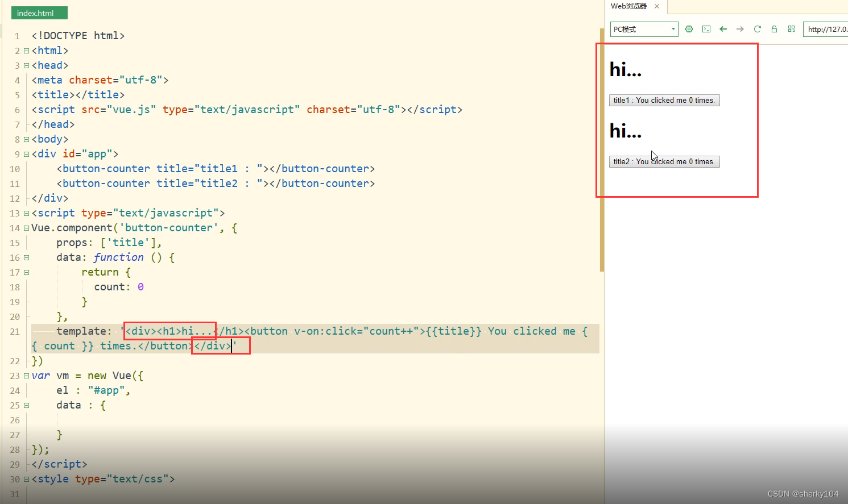Collapse the body tag fold on line 8
This screenshot has height=504, width=848.
(x=26, y=139)
